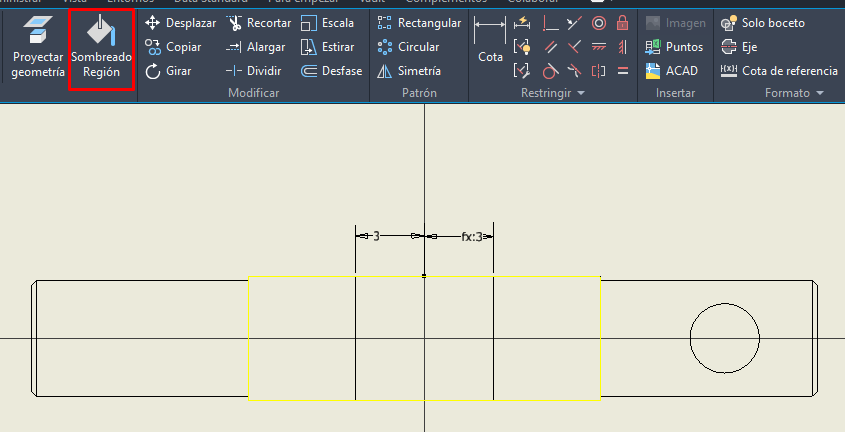Choose the Desplazar move tool

coord(181,23)
